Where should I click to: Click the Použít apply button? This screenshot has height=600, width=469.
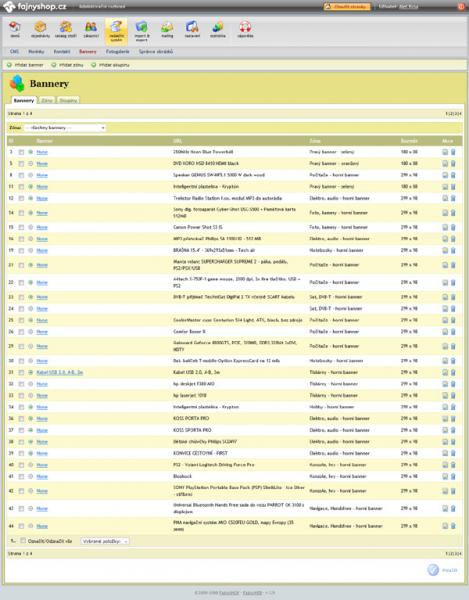pyautogui.click(x=443, y=570)
